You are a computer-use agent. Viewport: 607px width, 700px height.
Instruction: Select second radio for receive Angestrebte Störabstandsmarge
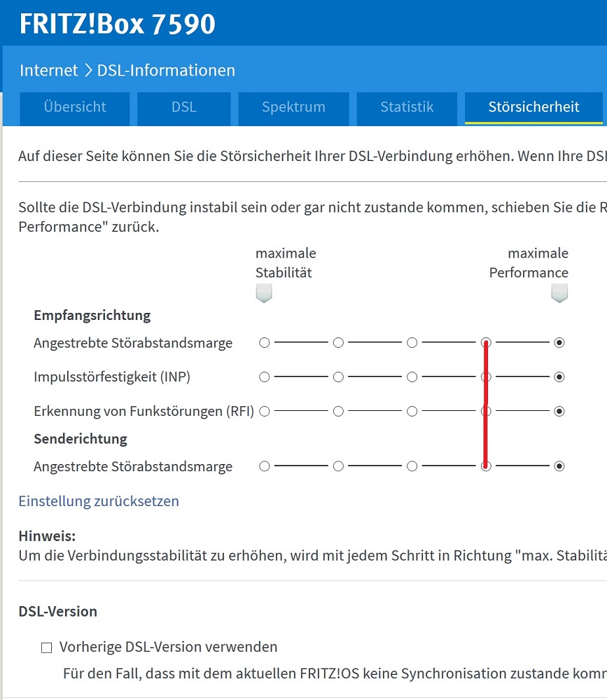coord(338,342)
